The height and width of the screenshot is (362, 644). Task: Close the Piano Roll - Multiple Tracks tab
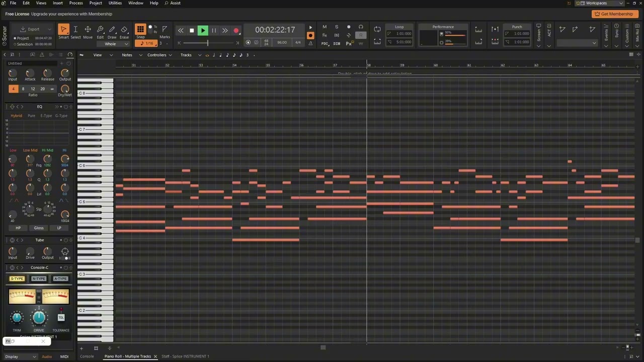coord(155,356)
